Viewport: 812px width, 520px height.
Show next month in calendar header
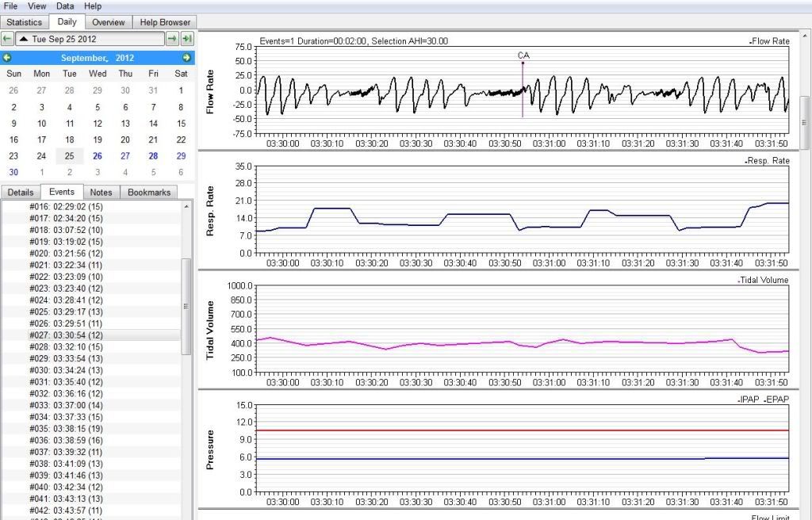[186, 58]
